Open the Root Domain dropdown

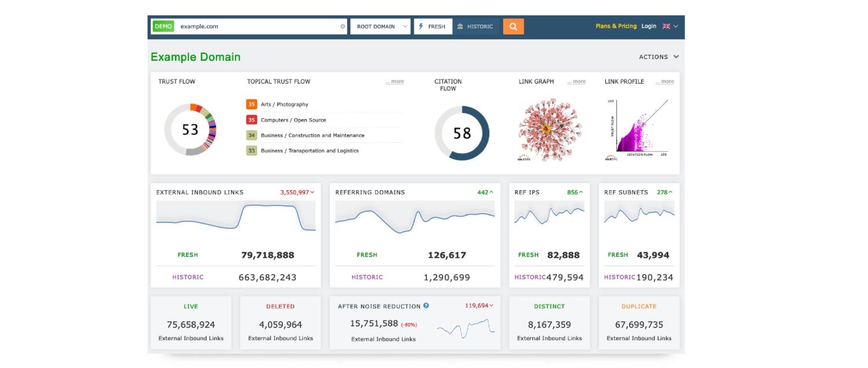[x=380, y=26]
